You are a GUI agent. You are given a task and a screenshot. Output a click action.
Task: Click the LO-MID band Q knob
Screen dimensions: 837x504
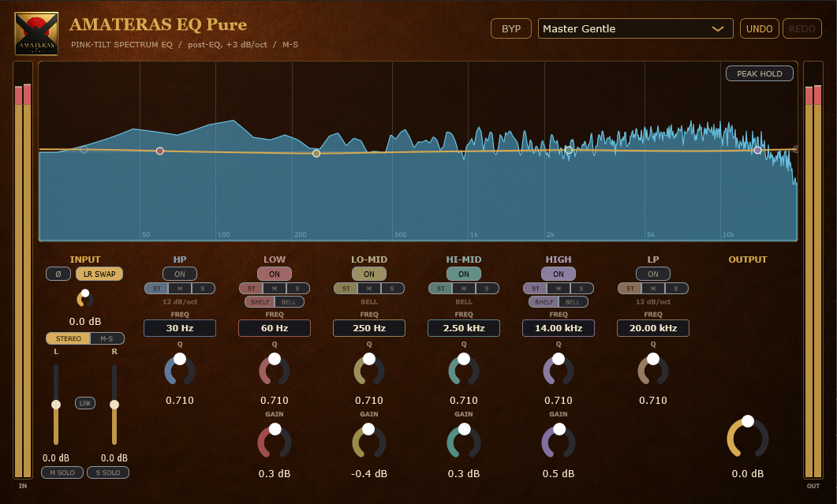pyautogui.click(x=369, y=369)
